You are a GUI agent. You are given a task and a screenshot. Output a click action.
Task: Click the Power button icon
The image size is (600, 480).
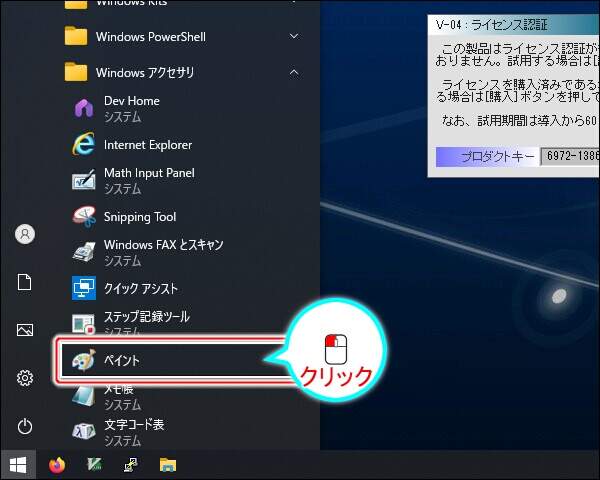[x=25, y=426]
